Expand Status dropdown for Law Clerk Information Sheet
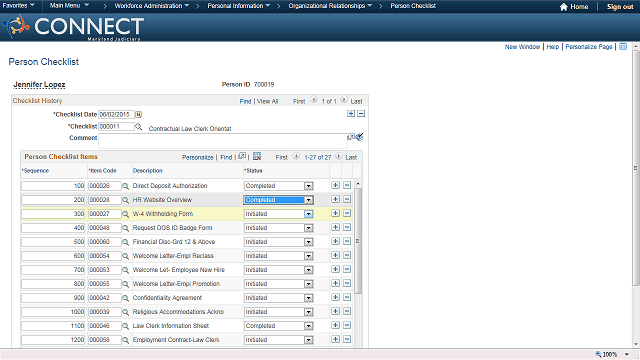 pyautogui.click(x=309, y=326)
